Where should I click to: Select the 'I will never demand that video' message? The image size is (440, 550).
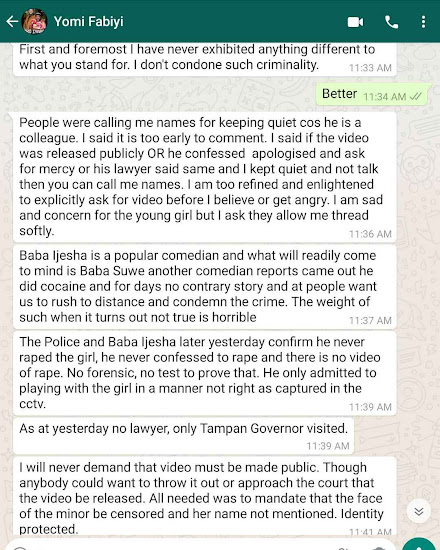pos(205,497)
